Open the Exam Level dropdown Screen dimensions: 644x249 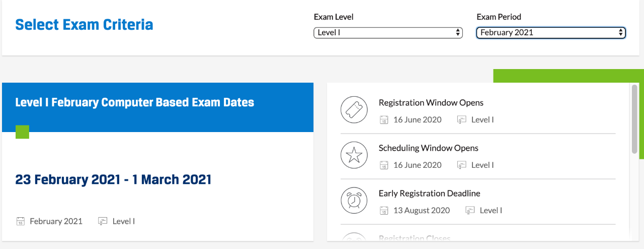pos(388,33)
